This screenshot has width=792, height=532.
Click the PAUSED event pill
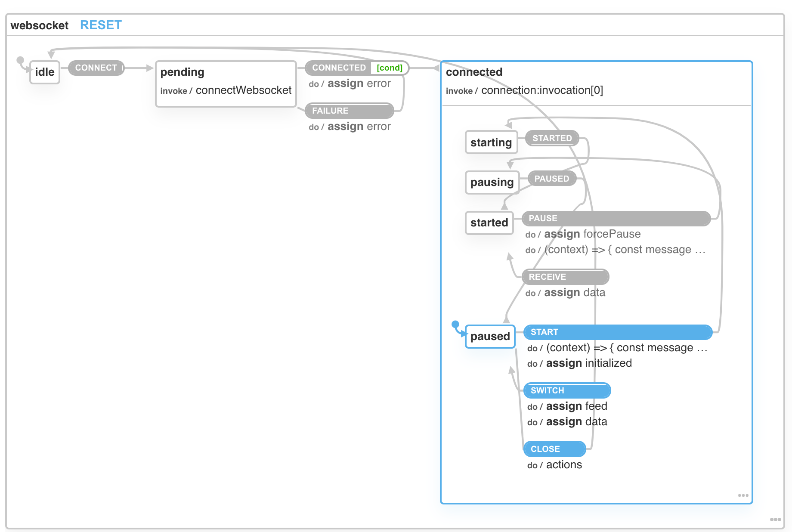(x=551, y=179)
